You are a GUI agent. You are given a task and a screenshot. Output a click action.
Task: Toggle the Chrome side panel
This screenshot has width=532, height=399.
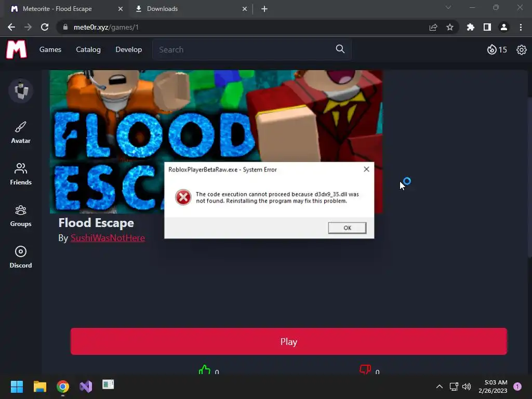coord(487,27)
